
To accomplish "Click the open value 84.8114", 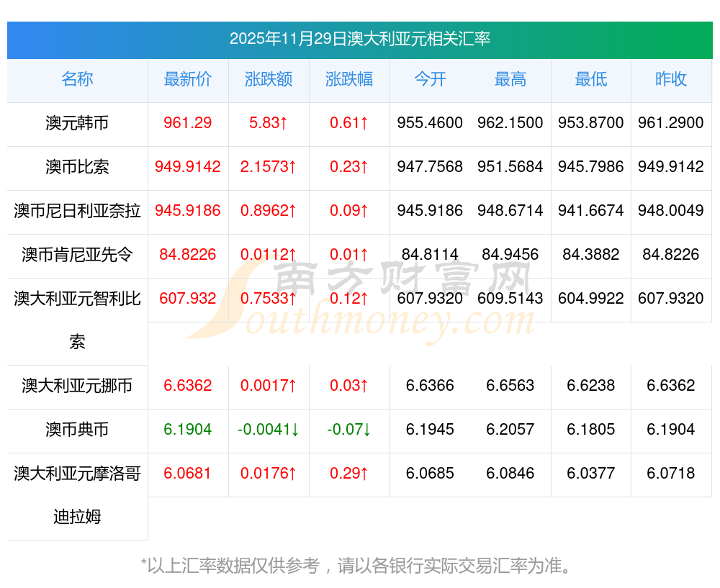I will pyautogui.click(x=430, y=254).
